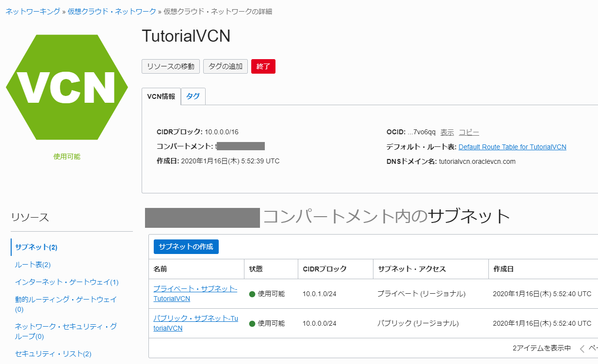The image size is (598, 364).
Task: Click the リソースの移動 button
Action: [170, 66]
